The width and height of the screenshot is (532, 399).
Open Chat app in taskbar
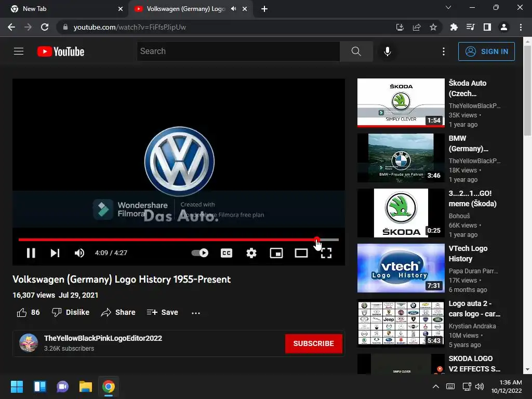pyautogui.click(x=63, y=387)
